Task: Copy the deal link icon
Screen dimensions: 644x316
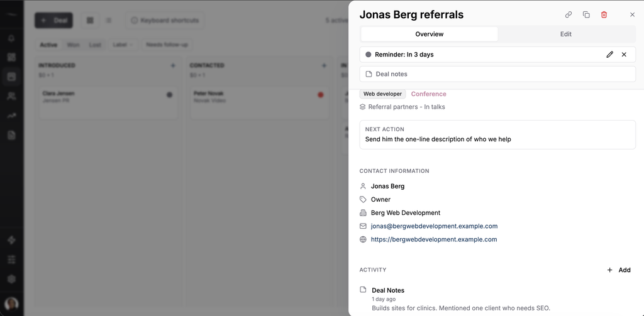Action: 569,15
